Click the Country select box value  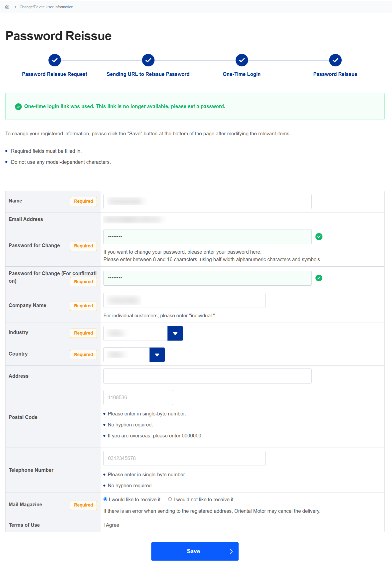[127, 355]
